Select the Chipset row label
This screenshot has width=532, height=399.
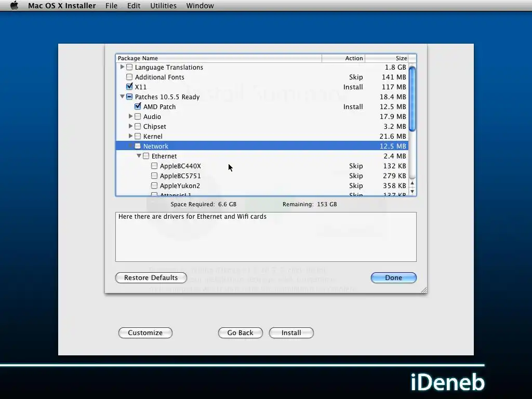(x=155, y=127)
